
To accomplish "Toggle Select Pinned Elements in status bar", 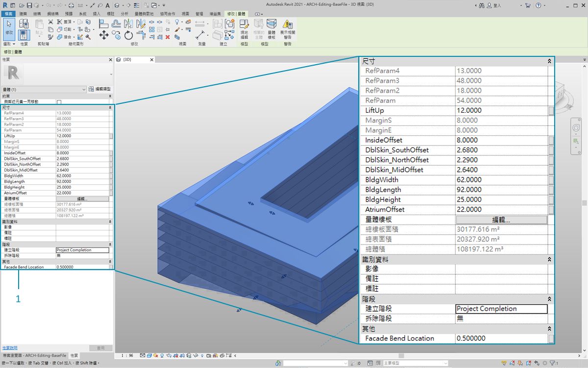I will [520, 363].
